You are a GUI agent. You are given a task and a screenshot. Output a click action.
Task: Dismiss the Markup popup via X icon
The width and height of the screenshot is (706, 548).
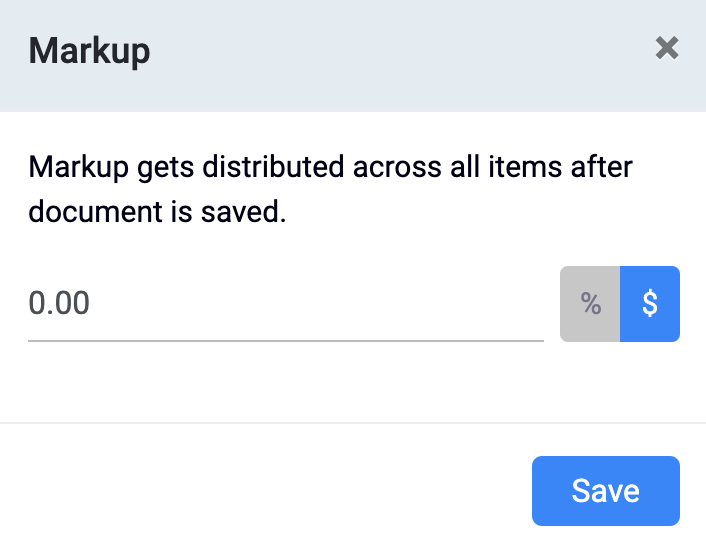[x=666, y=48]
